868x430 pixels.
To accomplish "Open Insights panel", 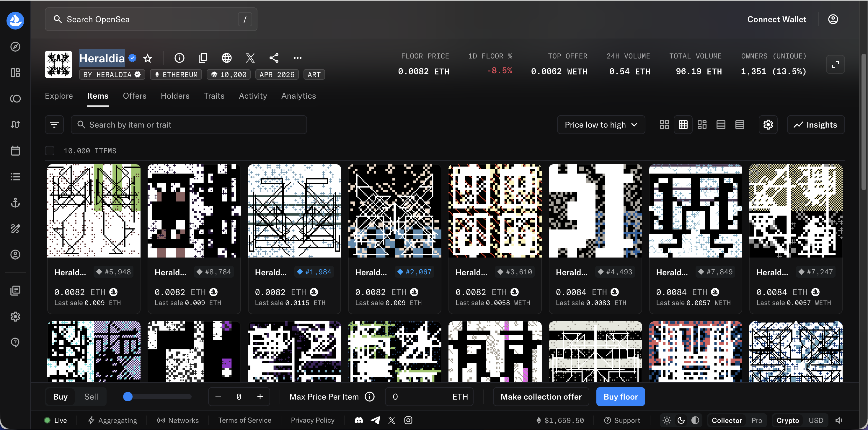I will click(x=815, y=125).
